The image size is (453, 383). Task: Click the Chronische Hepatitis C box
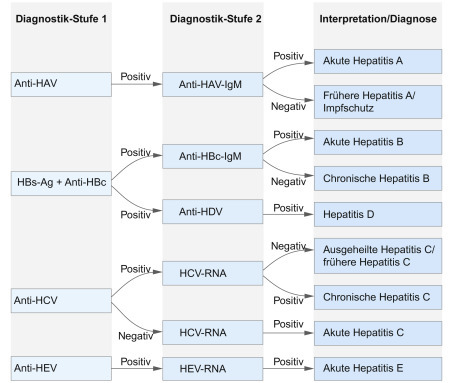(378, 297)
